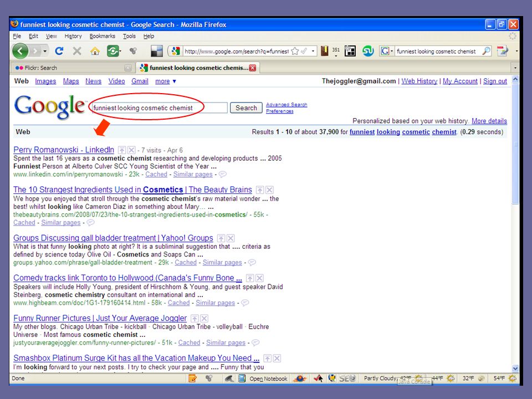This screenshot has width=532, height=399.
Task: Click the calendar note toolbar icon
Action: (x=503, y=51)
